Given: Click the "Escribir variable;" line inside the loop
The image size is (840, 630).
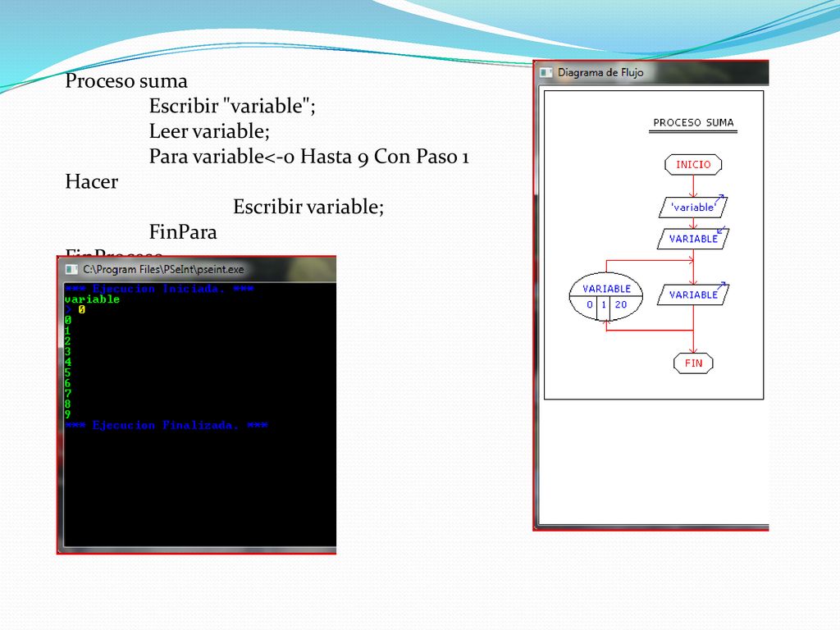Looking at the screenshot, I should (x=308, y=207).
